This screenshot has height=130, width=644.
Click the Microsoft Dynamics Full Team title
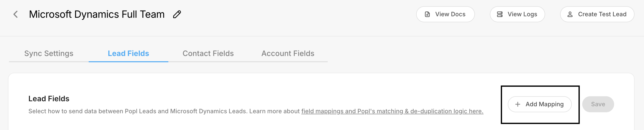97,14
